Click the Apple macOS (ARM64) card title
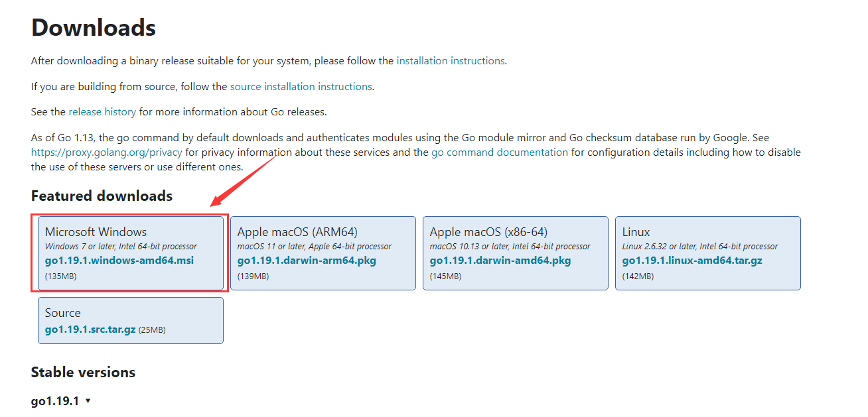The width and height of the screenshot is (868, 417). coord(297,232)
